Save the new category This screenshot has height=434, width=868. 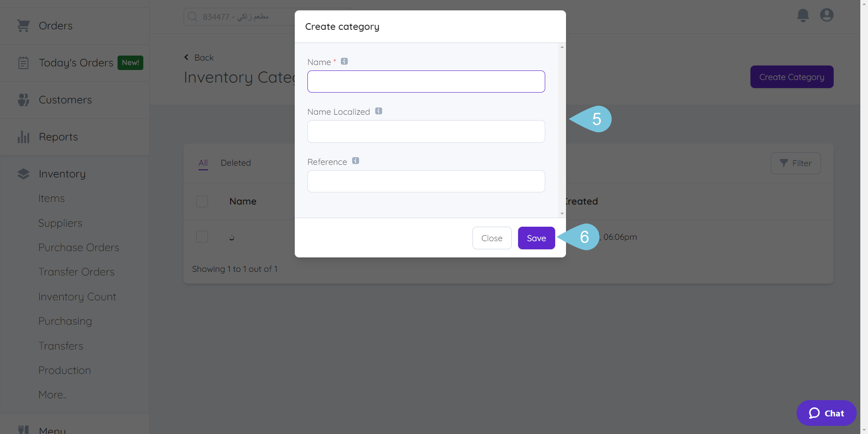click(536, 238)
